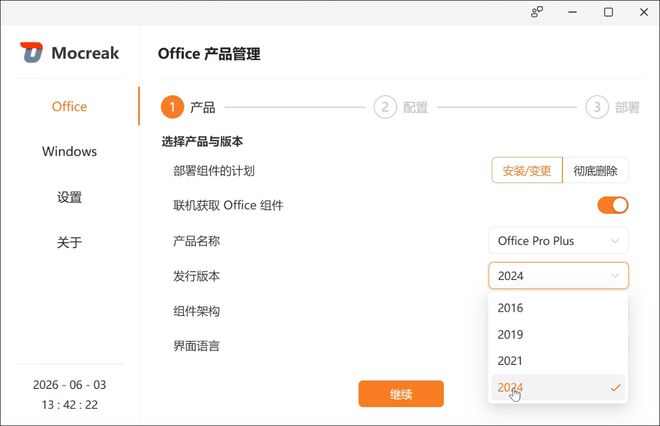The image size is (660, 426).
Task: Click the 部署组件的计划 label
Action: [214, 170]
